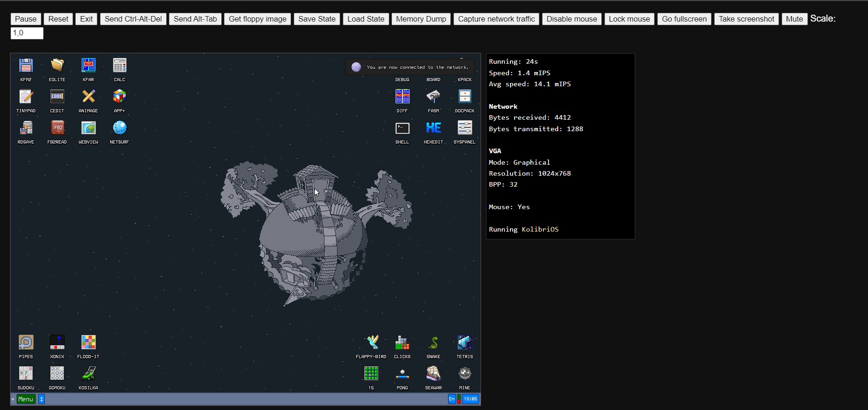This screenshot has height=410, width=868.
Task: Click the Memory Dump button
Action: (x=421, y=19)
